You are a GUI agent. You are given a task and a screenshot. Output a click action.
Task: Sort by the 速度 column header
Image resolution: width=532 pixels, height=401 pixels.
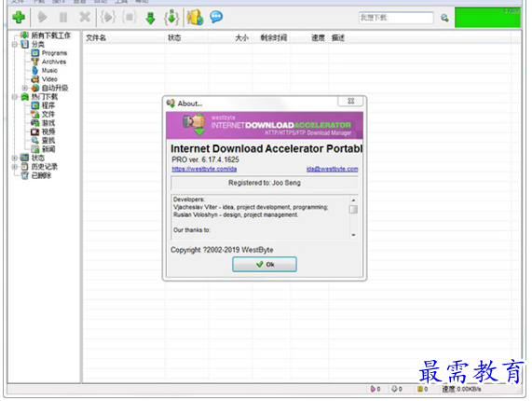[318, 37]
